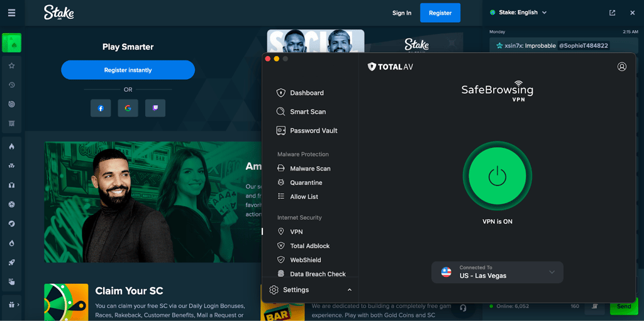Image resolution: width=644 pixels, height=321 pixels.
Task: Open favourites star icon in Stake sidebar
Action: [x=12, y=65]
